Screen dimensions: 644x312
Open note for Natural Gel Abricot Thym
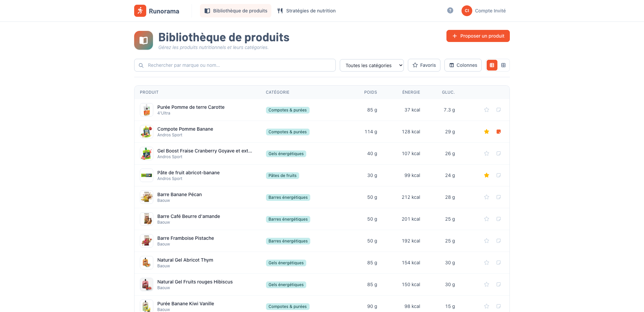tap(499, 263)
